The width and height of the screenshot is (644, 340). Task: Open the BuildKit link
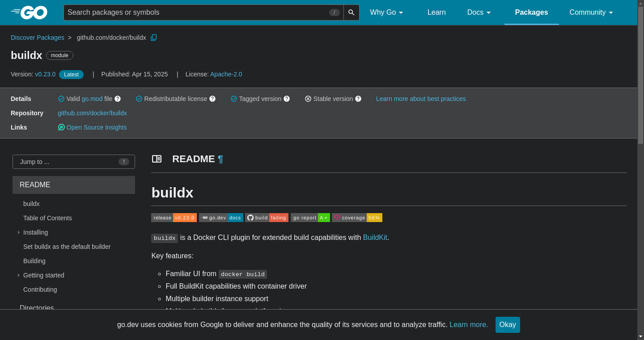tap(375, 238)
